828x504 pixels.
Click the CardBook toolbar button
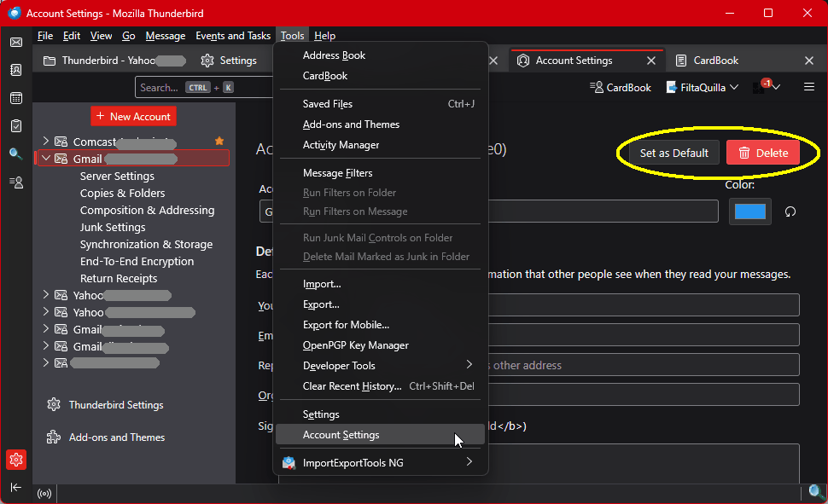point(621,88)
